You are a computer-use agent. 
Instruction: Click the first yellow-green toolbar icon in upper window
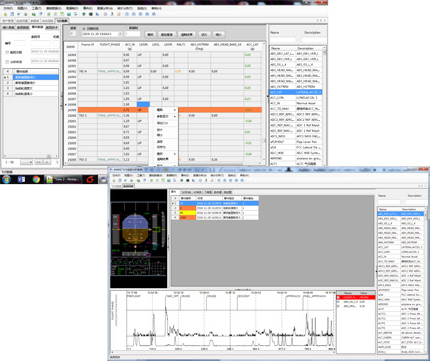[x=5, y=14]
